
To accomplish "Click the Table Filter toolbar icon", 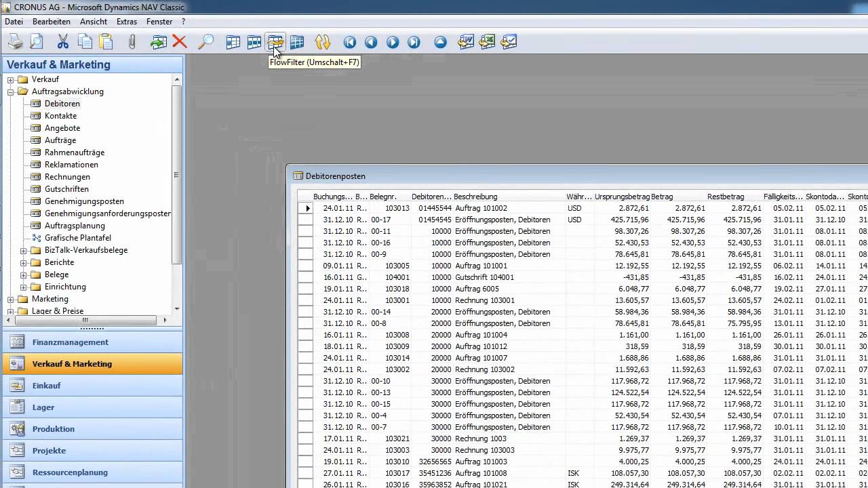I will click(254, 42).
